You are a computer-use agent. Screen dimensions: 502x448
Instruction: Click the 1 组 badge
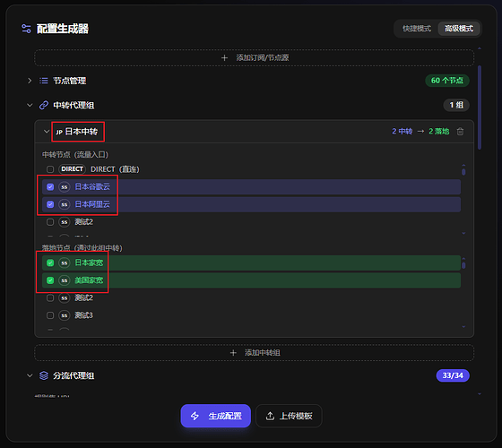coord(456,105)
